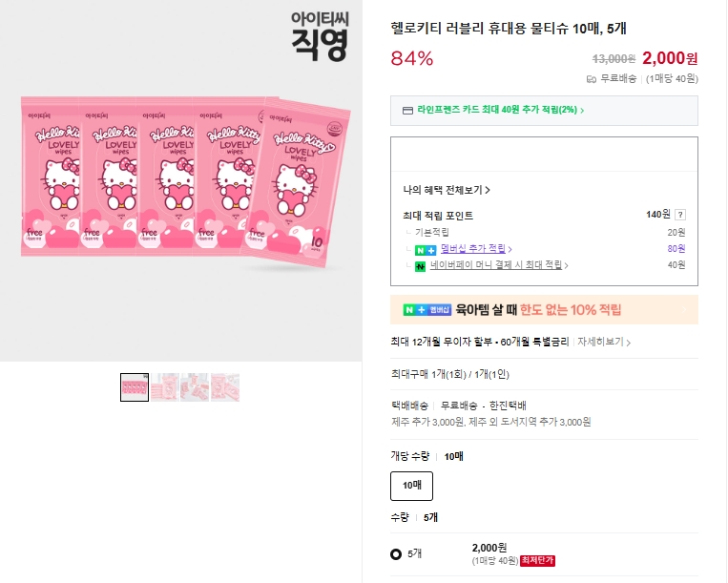
Task: Click the 아이티씨 직영 brand logo
Action: tap(320, 35)
